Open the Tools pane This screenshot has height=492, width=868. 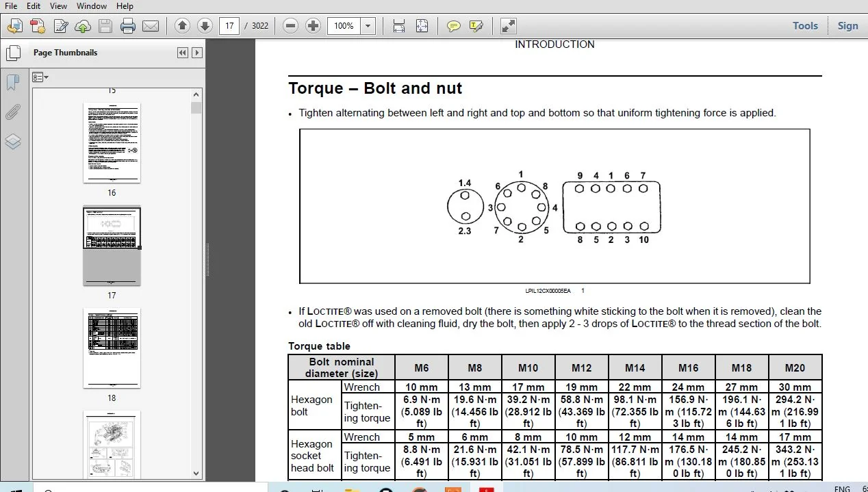click(805, 26)
